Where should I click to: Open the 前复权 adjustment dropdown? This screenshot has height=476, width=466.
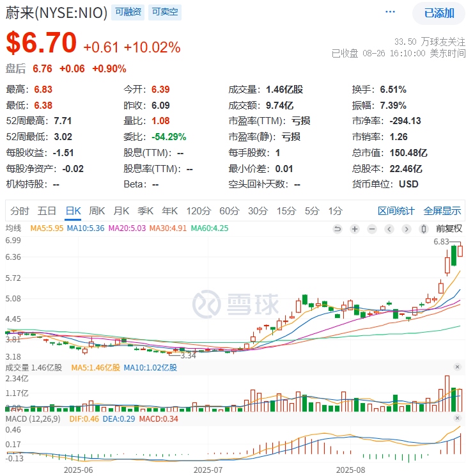449,228
